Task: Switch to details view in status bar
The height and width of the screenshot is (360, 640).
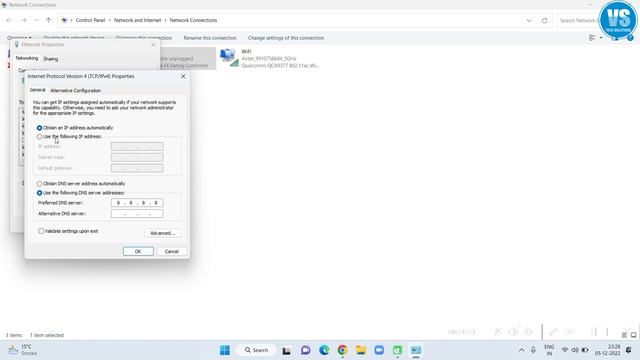Action: click(x=624, y=335)
